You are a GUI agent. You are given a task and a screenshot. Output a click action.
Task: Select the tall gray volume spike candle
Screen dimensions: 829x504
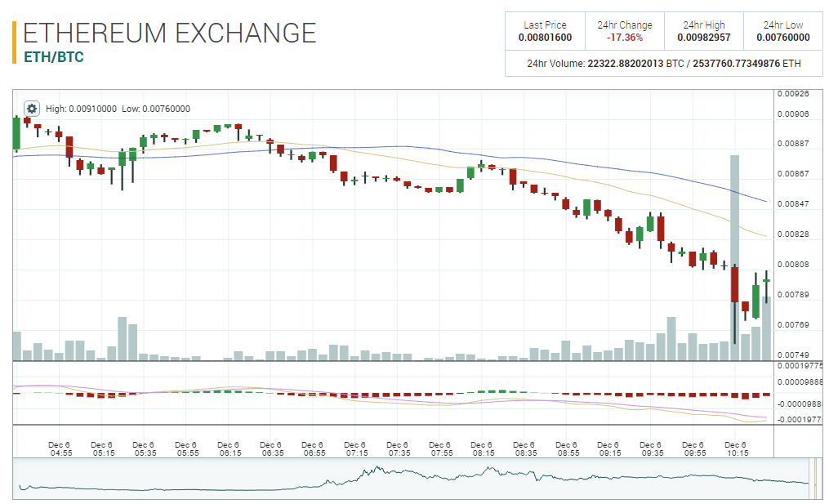(733, 204)
